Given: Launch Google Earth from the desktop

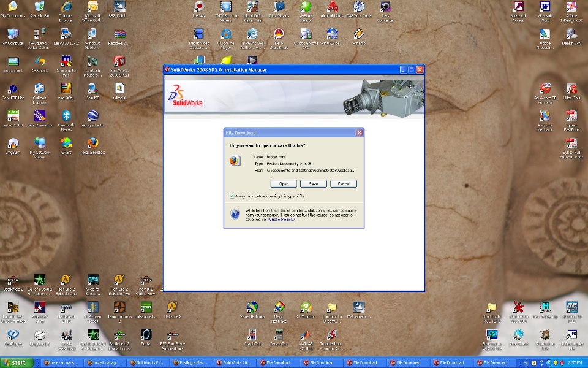Looking at the screenshot, I should tap(92, 118).
